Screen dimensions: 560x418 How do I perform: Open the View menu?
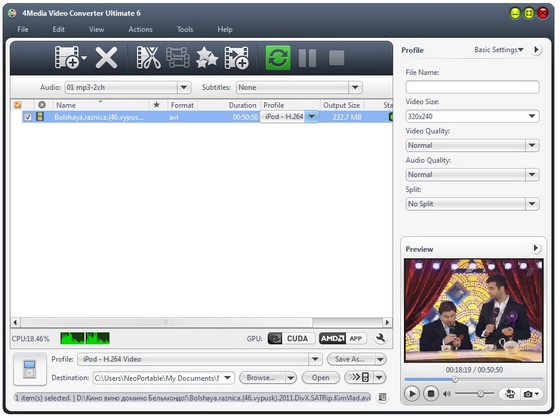[96, 29]
